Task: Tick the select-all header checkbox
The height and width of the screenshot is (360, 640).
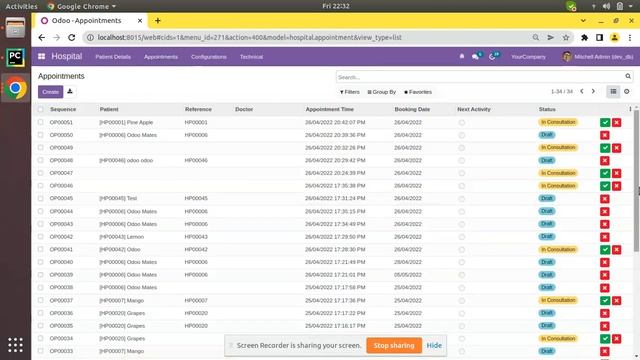Action: click(40, 109)
